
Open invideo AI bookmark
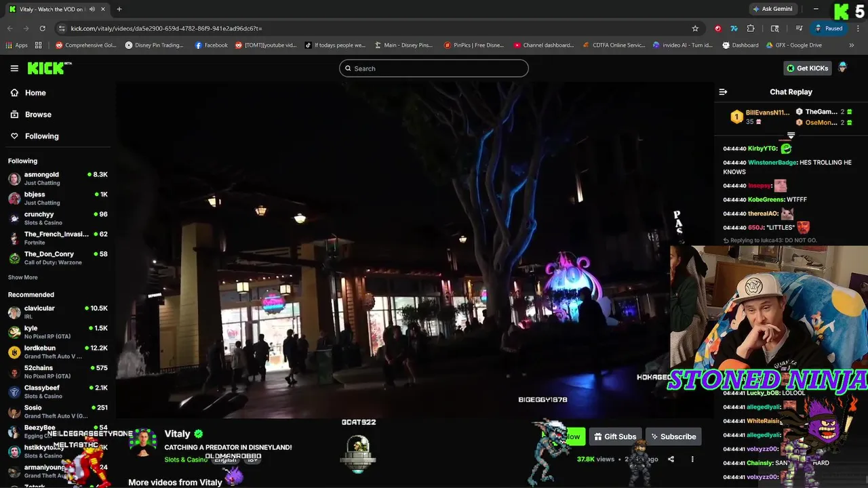683,45
